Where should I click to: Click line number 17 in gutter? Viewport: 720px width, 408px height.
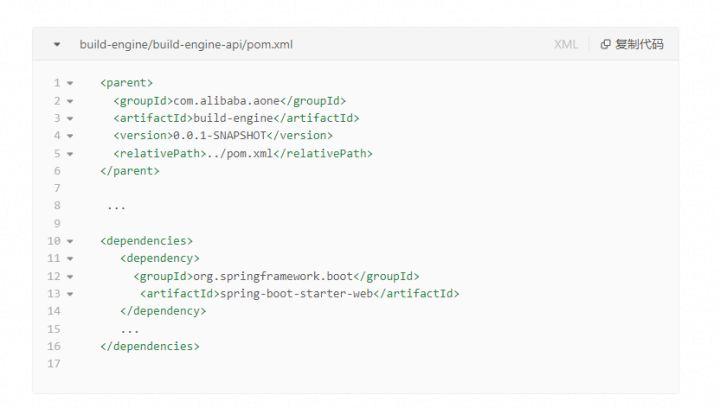54,364
